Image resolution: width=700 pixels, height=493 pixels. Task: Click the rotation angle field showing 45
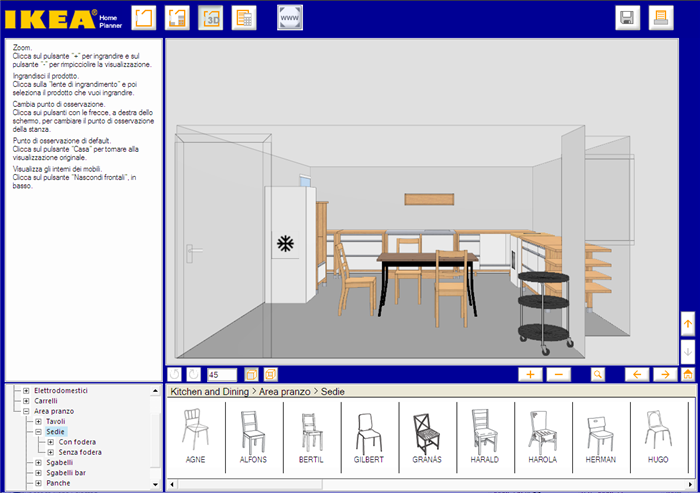[222, 375]
